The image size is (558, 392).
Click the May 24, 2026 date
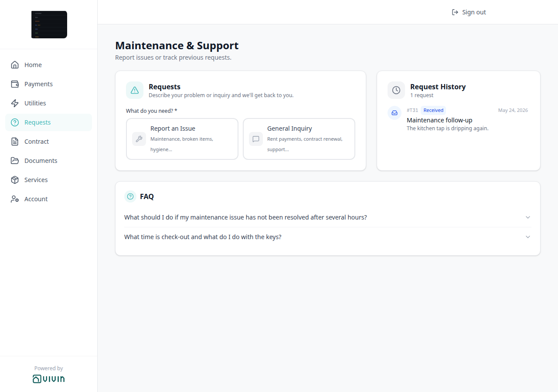513,110
